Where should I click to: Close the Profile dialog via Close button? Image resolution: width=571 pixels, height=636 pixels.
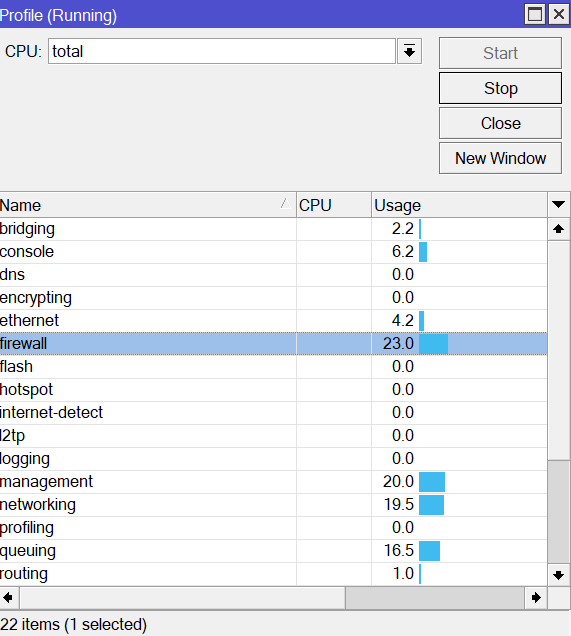pyautogui.click(x=500, y=123)
